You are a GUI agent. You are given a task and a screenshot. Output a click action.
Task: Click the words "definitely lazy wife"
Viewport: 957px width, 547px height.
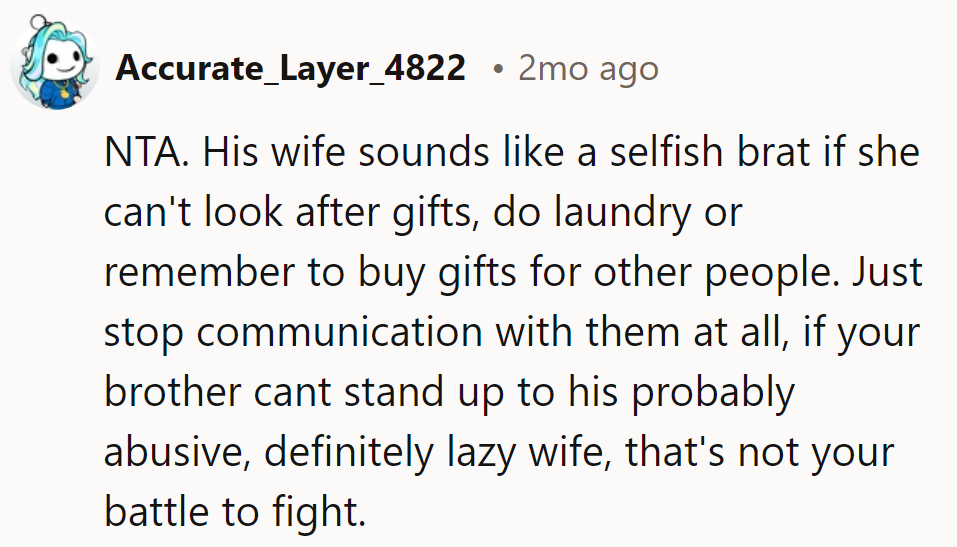(428, 451)
